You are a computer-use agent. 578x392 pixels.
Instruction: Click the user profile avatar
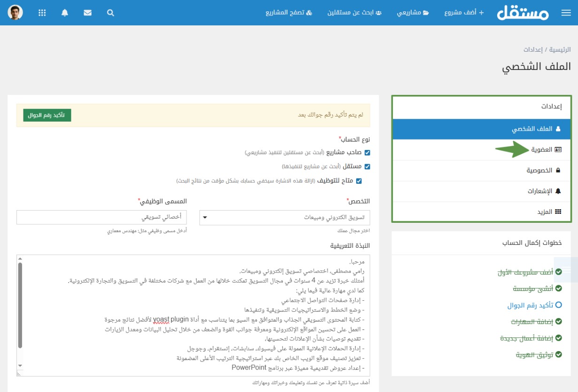[16, 13]
